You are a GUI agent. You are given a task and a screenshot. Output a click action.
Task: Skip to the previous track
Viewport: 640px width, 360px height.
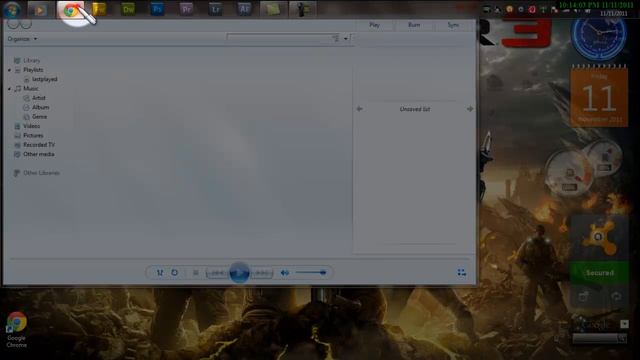(217, 273)
